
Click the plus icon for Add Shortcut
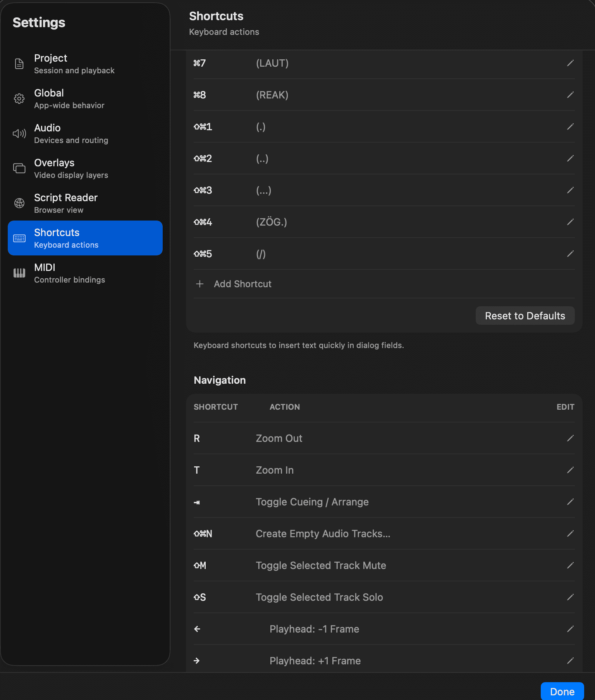tap(200, 284)
